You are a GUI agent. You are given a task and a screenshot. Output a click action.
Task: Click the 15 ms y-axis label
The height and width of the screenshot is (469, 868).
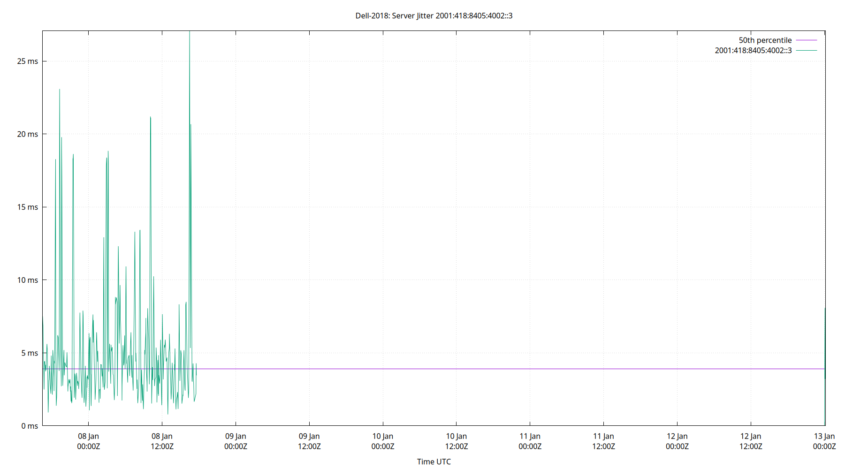tap(28, 206)
